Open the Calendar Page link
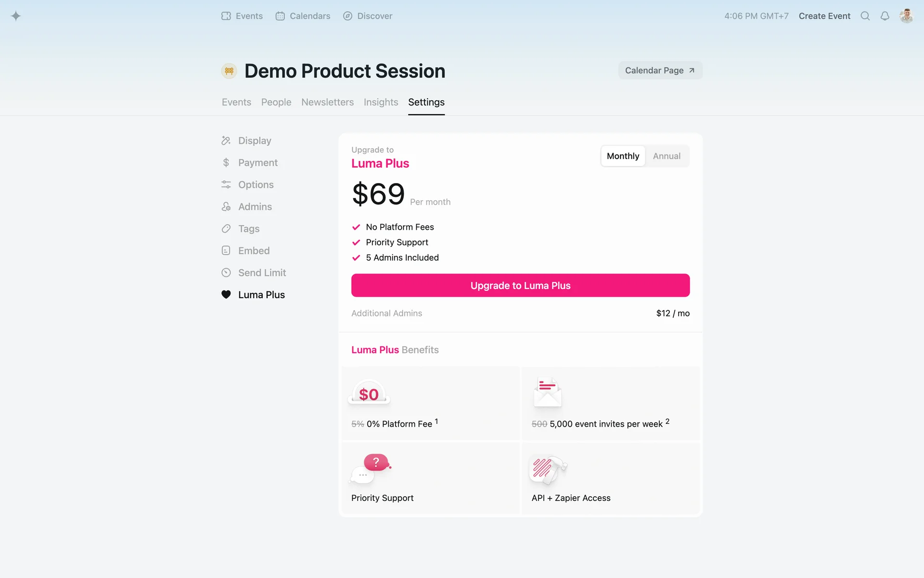 coord(660,70)
